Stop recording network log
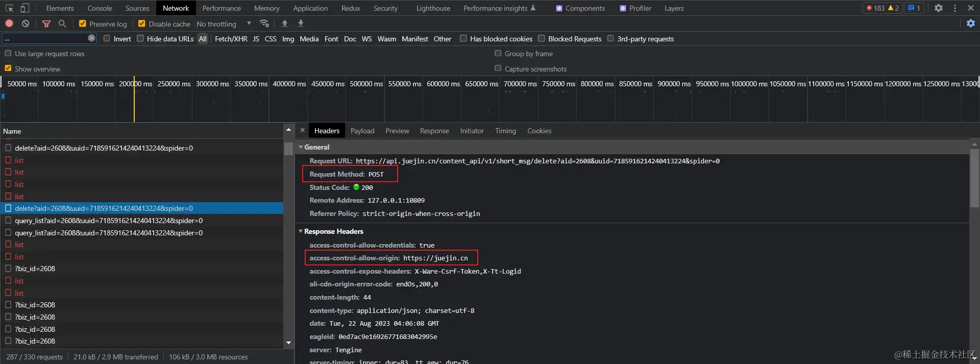This screenshot has width=980, height=364. click(x=9, y=23)
